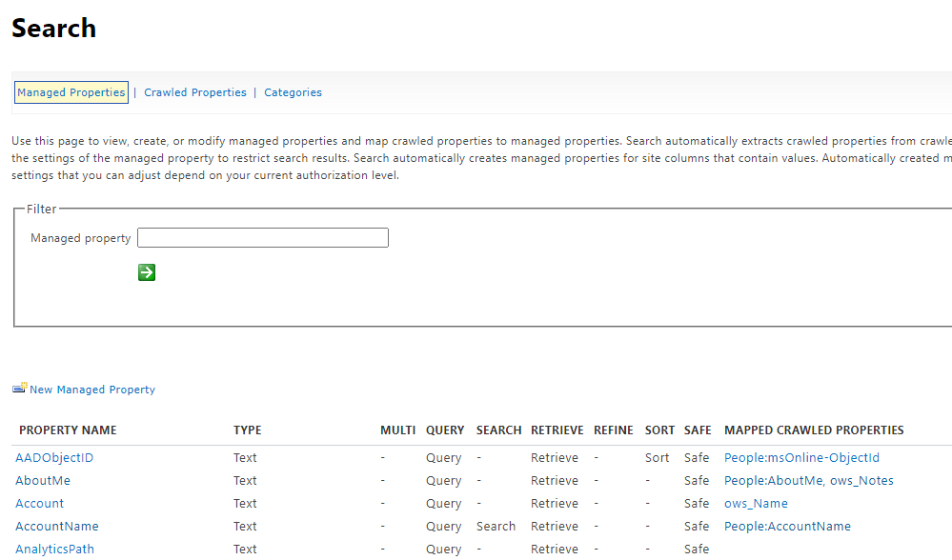Click inside the Managed property filter box
952x560 pixels.
point(262,237)
